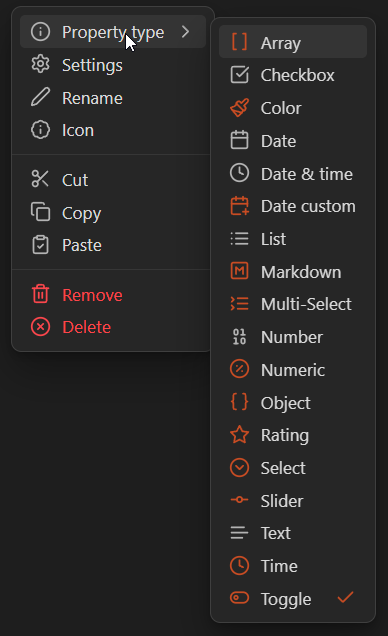Click the Color paintbrush icon
The height and width of the screenshot is (636, 388).
click(x=239, y=108)
